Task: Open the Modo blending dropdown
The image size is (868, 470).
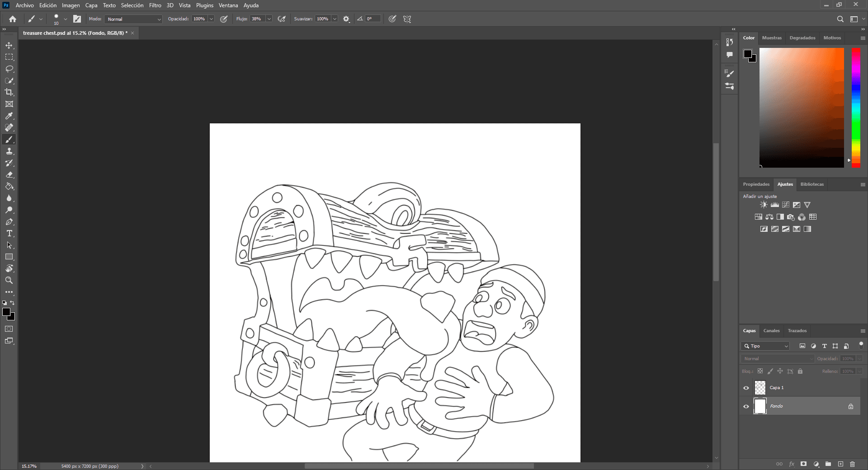Action: tap(133, 19)
